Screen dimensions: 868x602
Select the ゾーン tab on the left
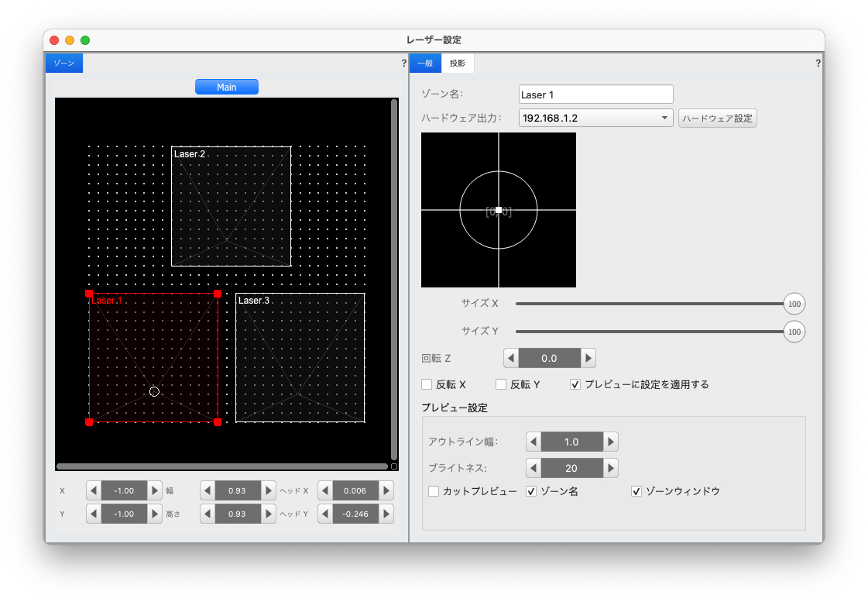[x=63, y=63]
